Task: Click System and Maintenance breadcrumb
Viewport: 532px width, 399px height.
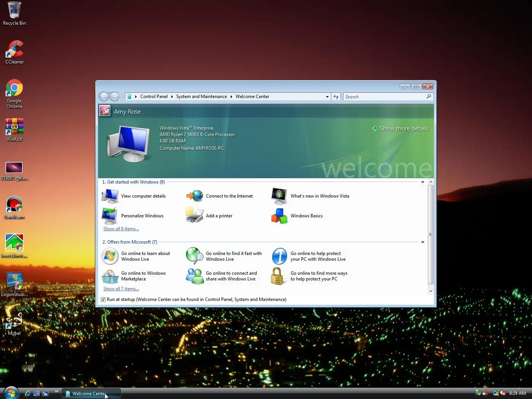Action: click(201, 97)
